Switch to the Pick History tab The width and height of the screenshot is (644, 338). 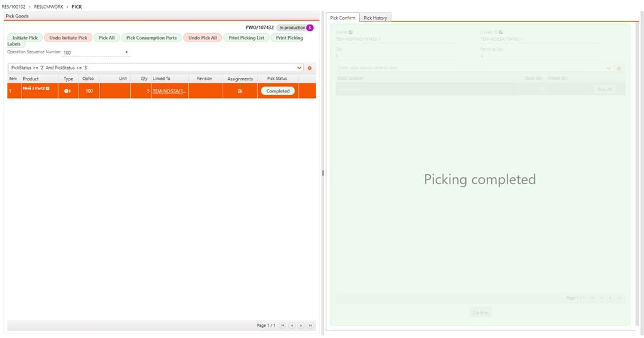tap(375, 18)
